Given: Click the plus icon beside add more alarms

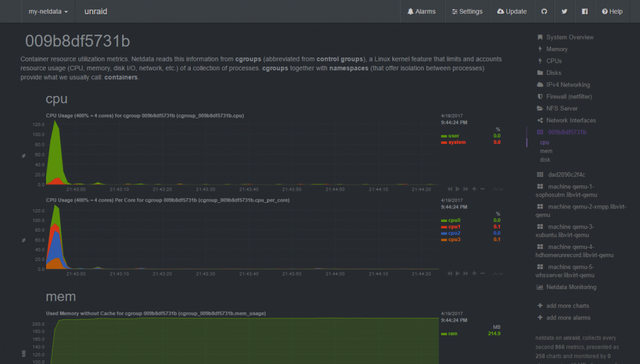Looking at the screenshot, I should point(540,318).
